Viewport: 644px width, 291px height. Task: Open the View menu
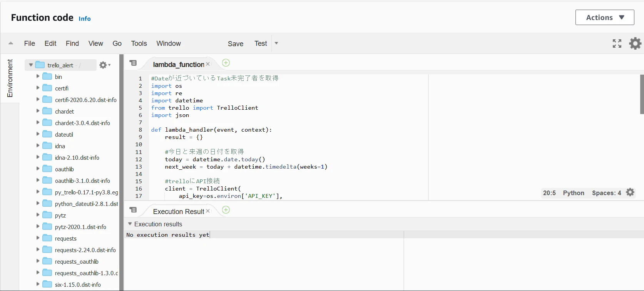pos(96,43)
